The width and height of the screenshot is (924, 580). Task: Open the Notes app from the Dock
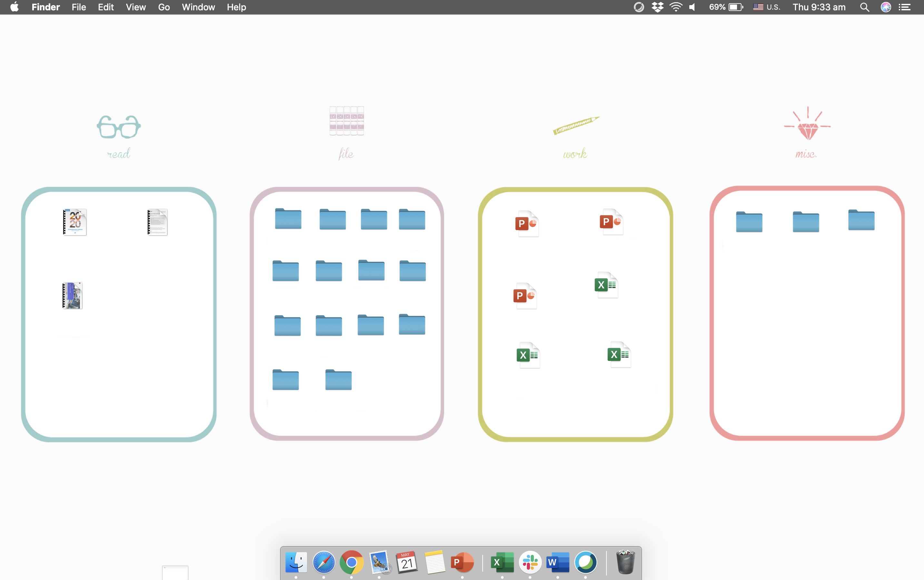pos(434,562)
